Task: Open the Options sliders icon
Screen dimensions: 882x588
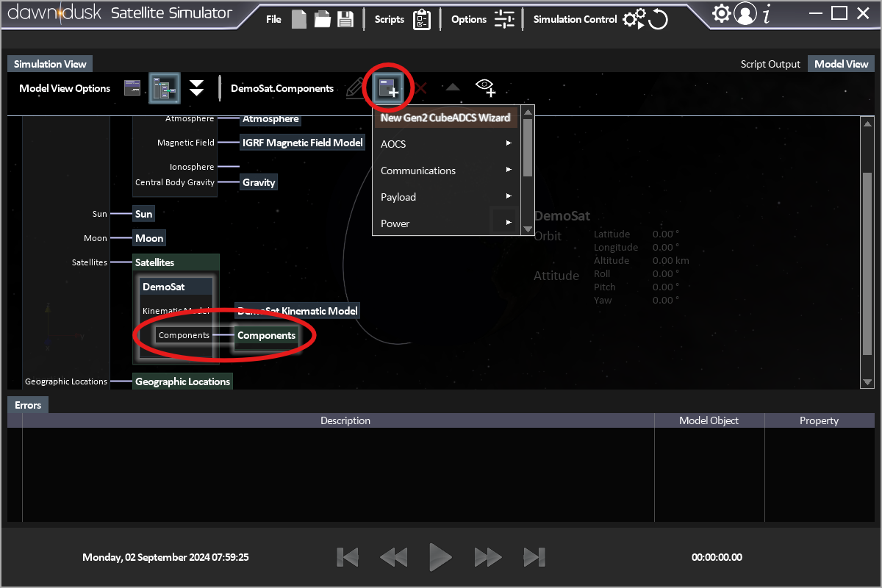Action: 504,19
